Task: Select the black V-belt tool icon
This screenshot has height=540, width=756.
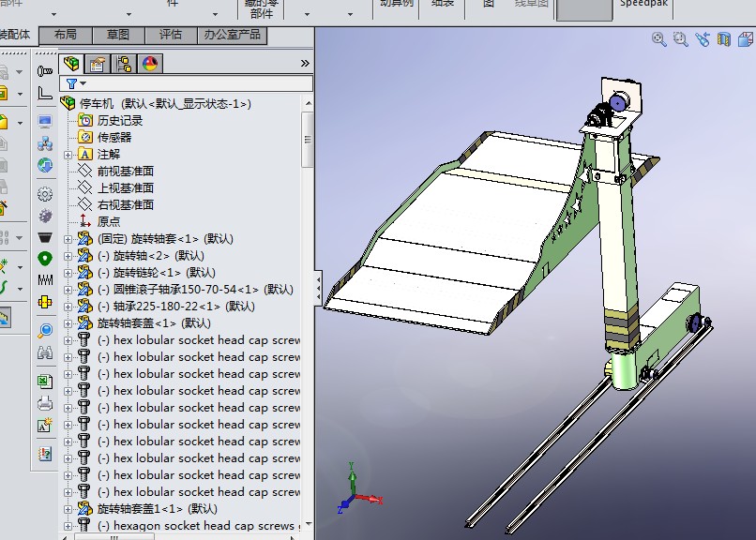Action: (x=45, y=237)
